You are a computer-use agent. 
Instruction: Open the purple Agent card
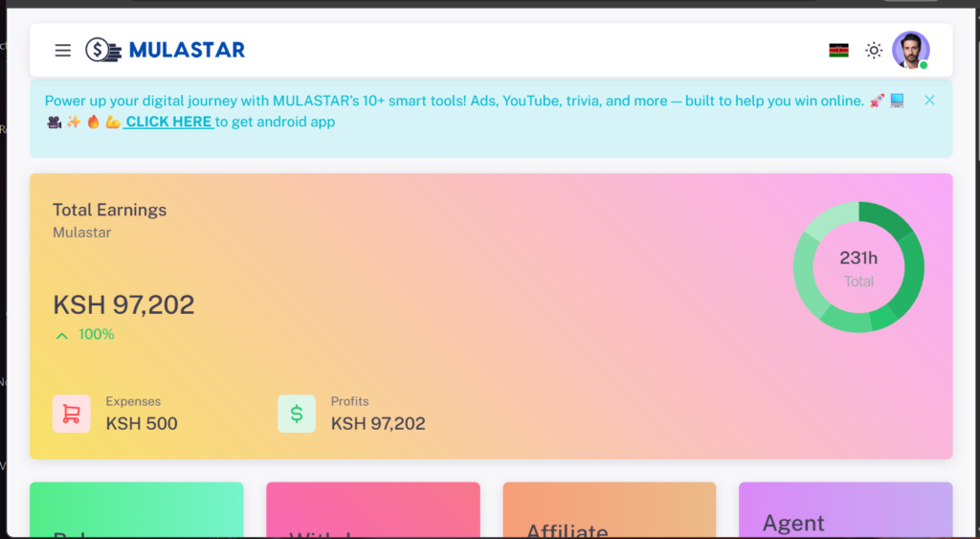tap(845, 510)
